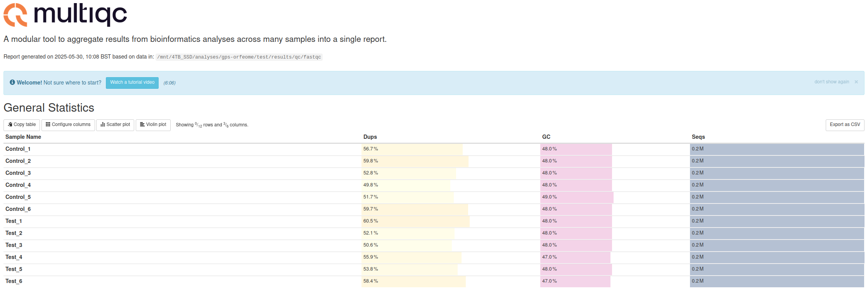Click the clipboard icon on Copy table
This screenshot has height=290, width=868.
coord(10,124)
